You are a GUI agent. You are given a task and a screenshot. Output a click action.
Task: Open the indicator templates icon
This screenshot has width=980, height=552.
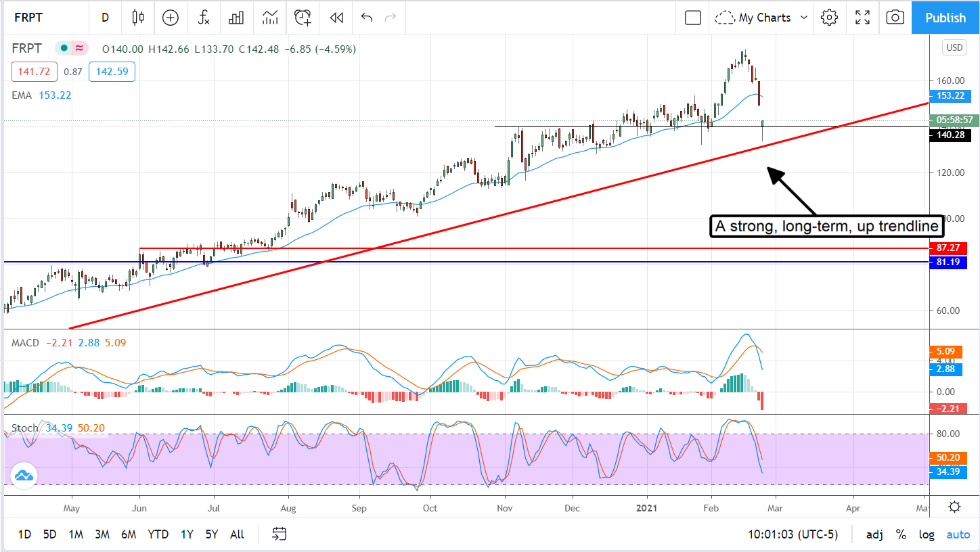[x=269, y=18]
